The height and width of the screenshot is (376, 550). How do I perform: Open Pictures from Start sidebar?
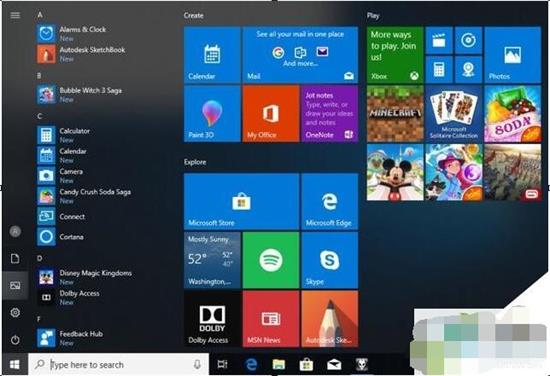(x=15, y=285)
